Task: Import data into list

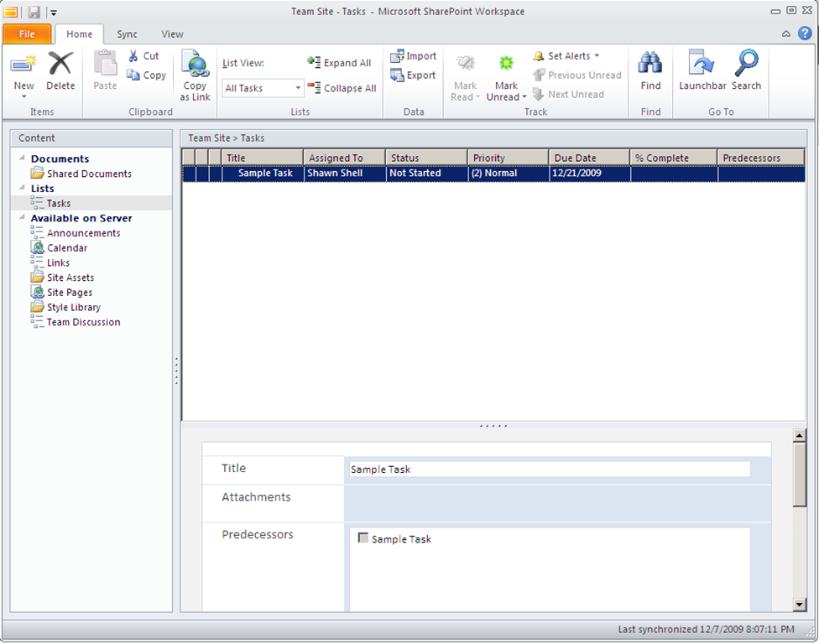Action: point(413,56)
